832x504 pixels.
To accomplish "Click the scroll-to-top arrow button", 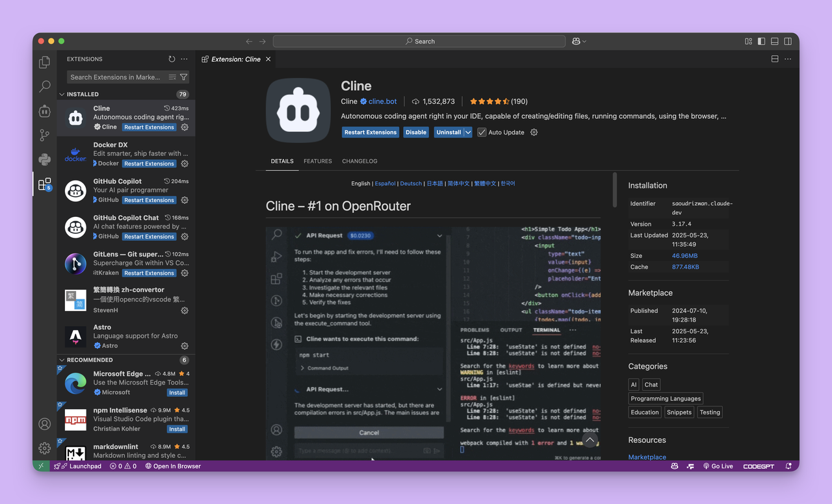I will tap(590, 440).
